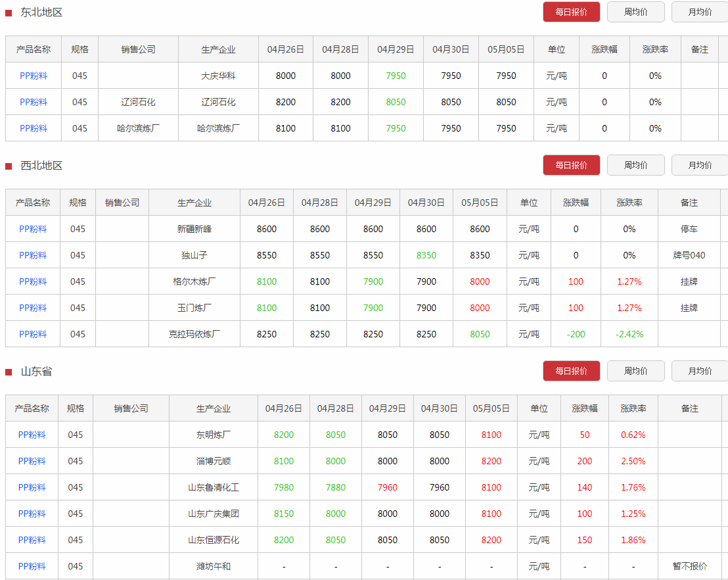Click 山东鲁清化工 producer cell
This screenshot has width=728, height=580.
213,487
